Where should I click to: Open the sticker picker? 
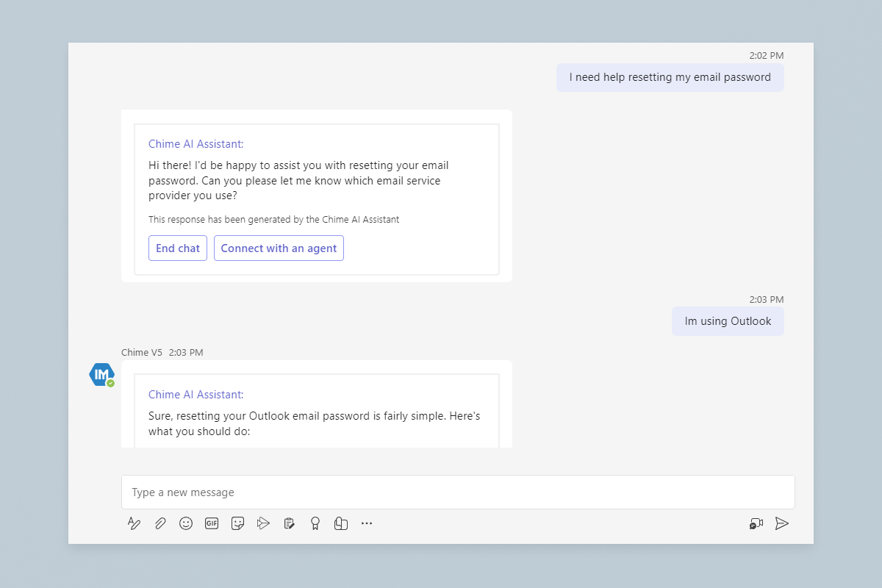[x=237, y=523]
